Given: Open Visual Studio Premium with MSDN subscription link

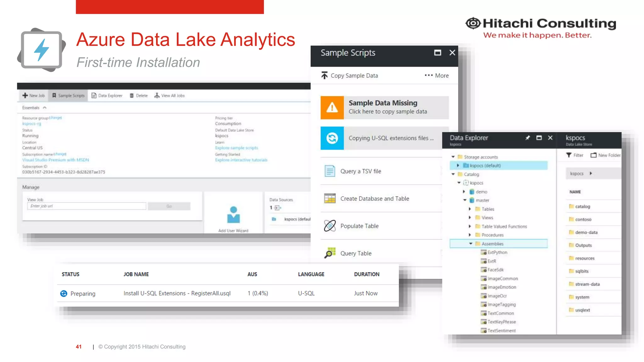Looking at the screenshot, I should (x=56, y=160).
